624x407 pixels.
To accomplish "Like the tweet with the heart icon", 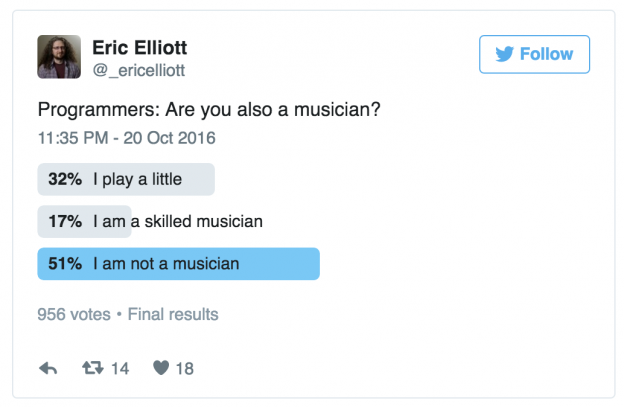I will [x=160, y=368].
